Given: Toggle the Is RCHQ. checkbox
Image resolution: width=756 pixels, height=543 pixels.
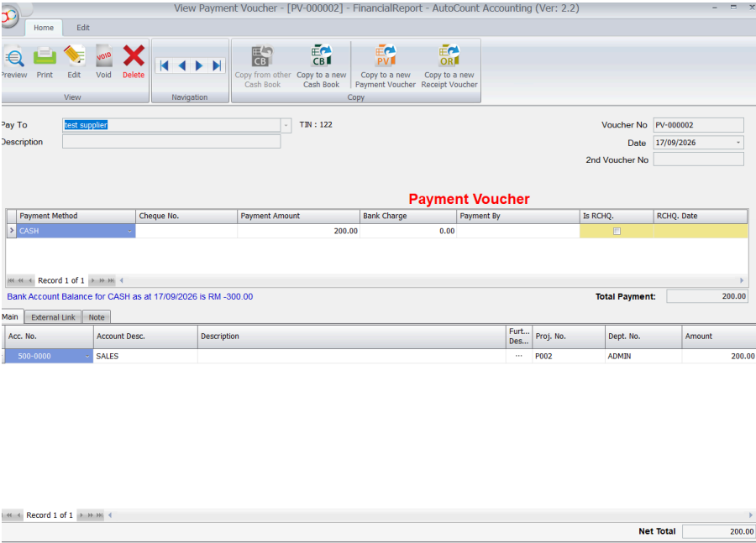Looking at the screenshot, I should (x=617, y=232).
